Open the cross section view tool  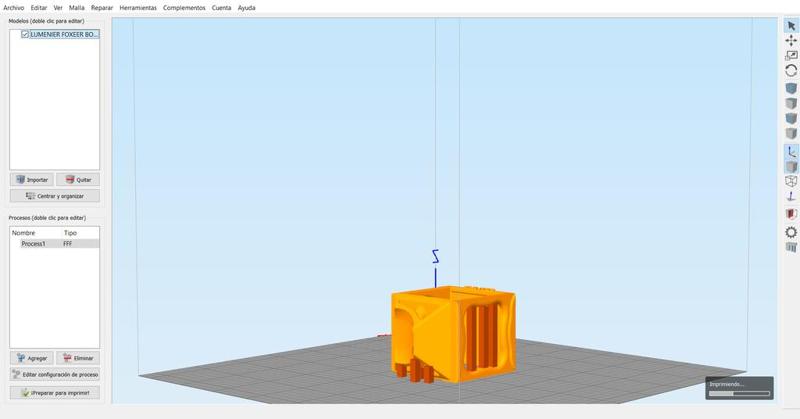[791, 214]
